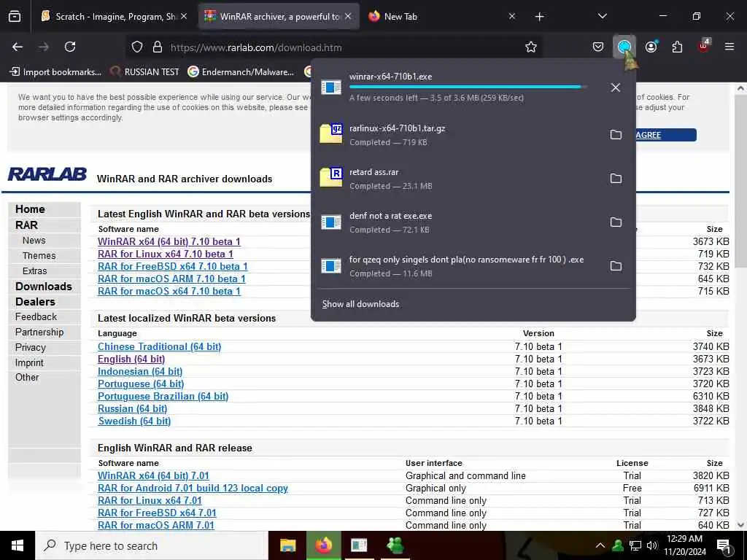Screen dimensions: 747x560
Task: Download RAR for macOS ARM 7.10 beta 1
Action: 171,279
